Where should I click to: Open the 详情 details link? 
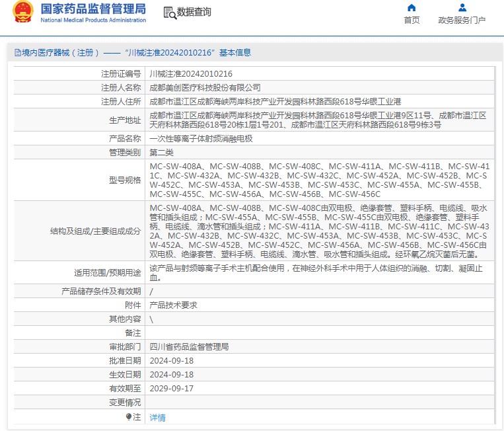157,418
